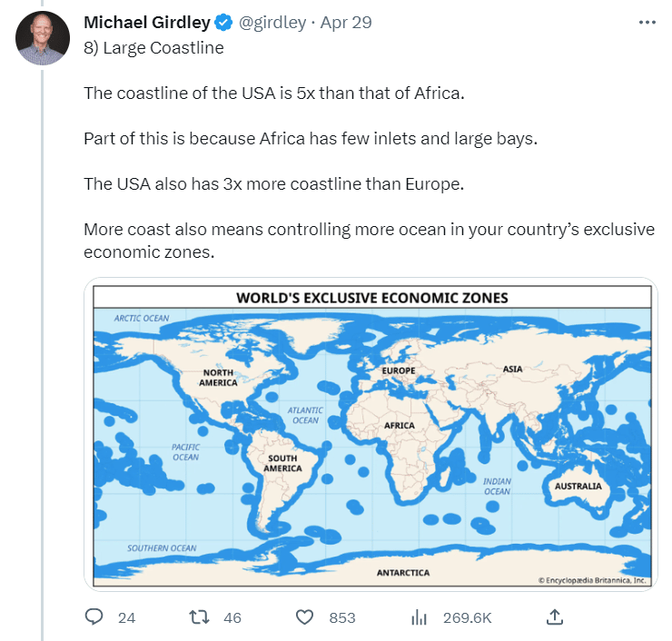The width and height of the screenshot is (672, 641).
Task: Open the repost arrows menu
Action: tap(197, 617)
